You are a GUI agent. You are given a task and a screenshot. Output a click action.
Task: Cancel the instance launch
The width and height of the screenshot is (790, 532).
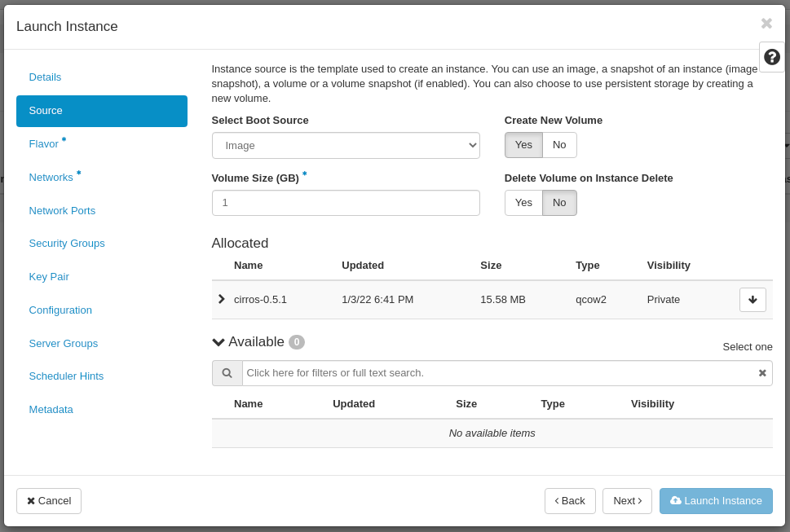(48, 500)
